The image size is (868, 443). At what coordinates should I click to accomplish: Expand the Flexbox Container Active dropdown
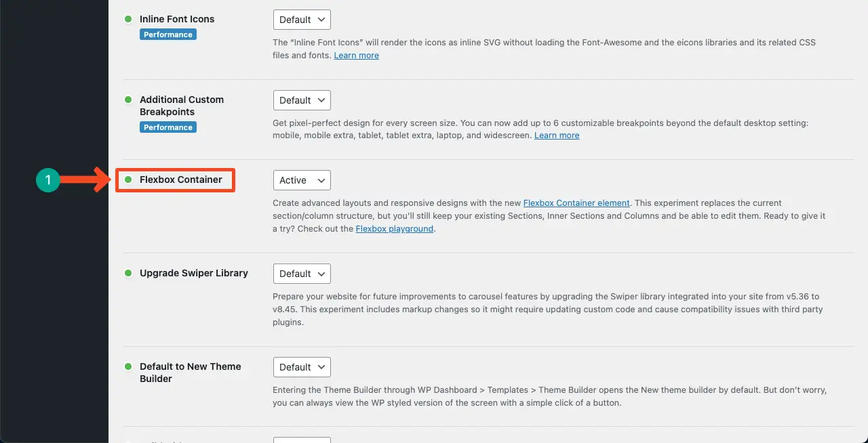302,180
